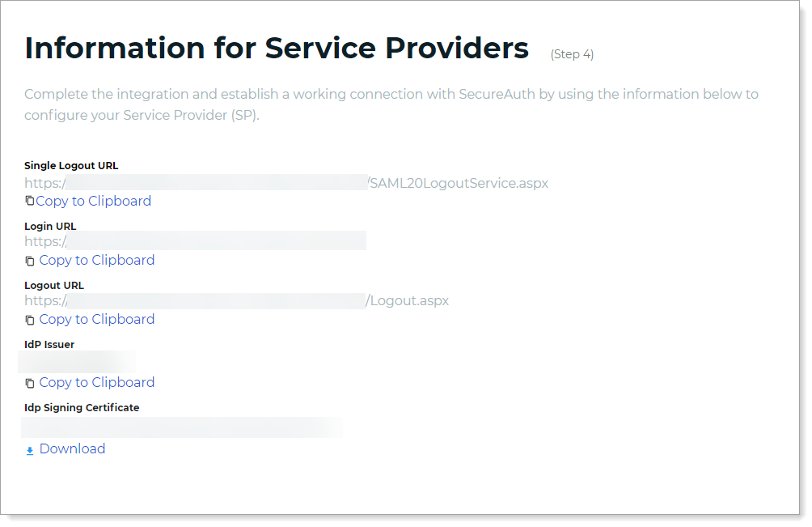Screen dimensions: 812x527
Task: Click the Logout.aspx URL text
Action: point(409,300)
